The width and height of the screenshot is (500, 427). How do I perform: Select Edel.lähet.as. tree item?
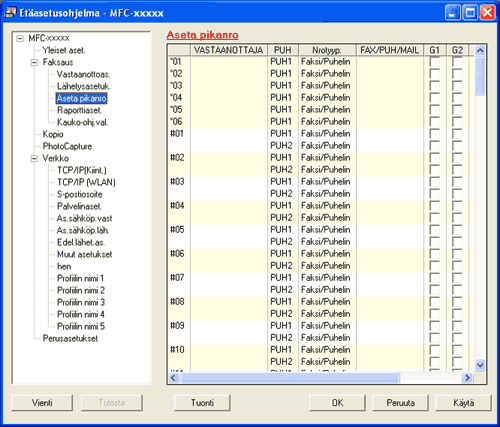point(81,242)
